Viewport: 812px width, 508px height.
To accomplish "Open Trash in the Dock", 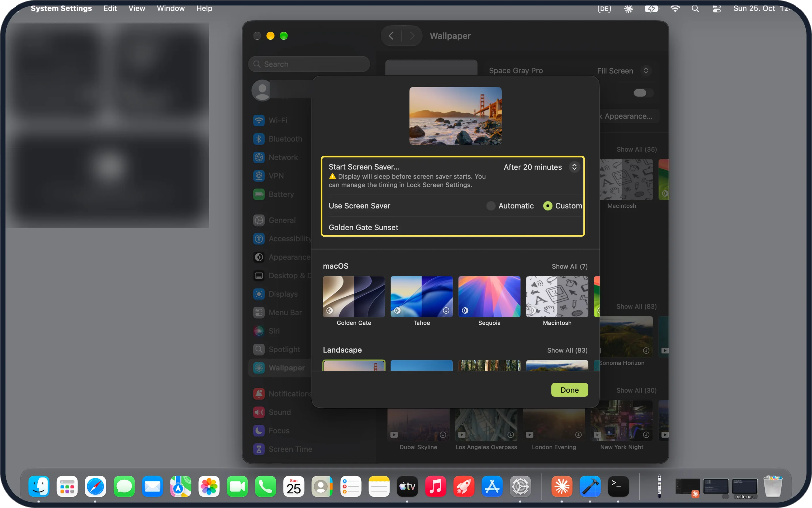I will tap(773, 486).
